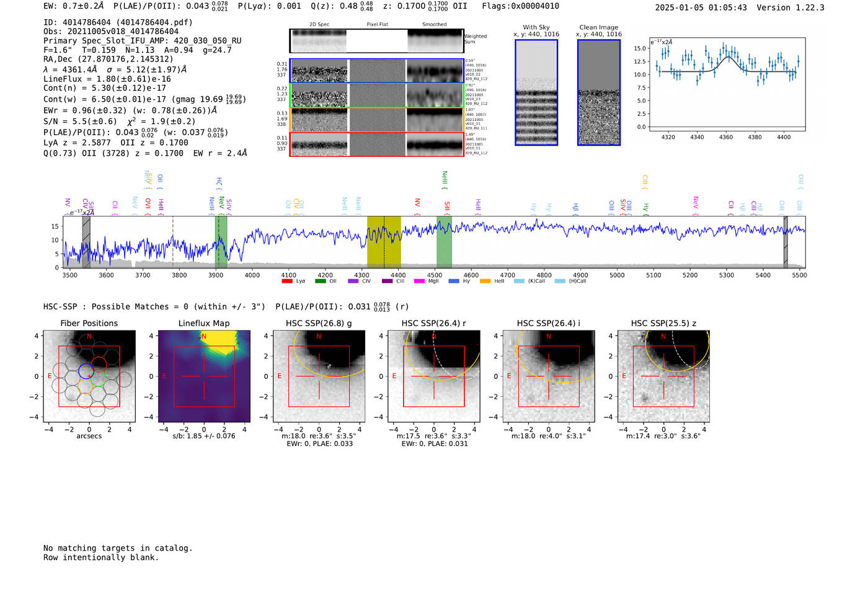
Task: Click the Obs: 20211005v018_4014786404 line
Action: pos(111,31)
